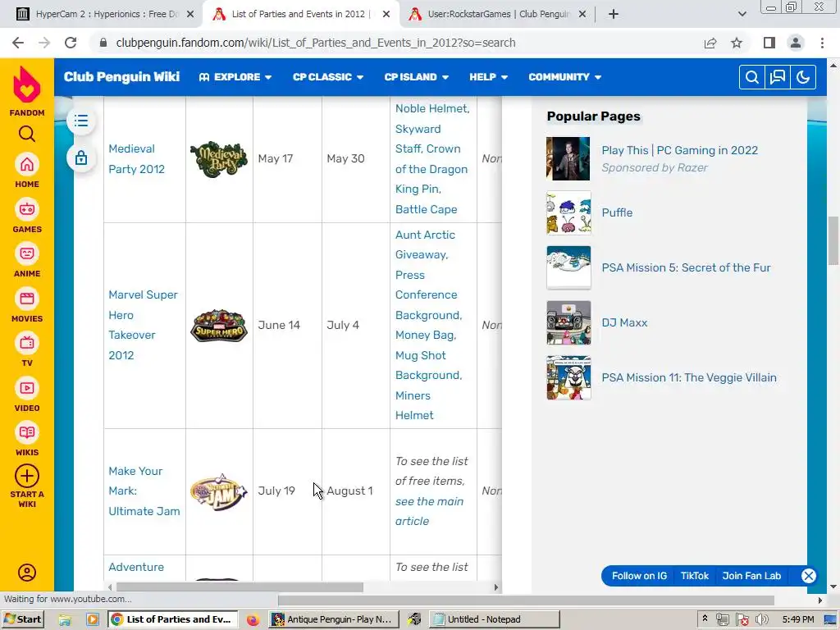Image resolution: width=840 pixels, height=630 pixels.
Task: Click the Club Penguin Wiki title
Action: [121, 77]
